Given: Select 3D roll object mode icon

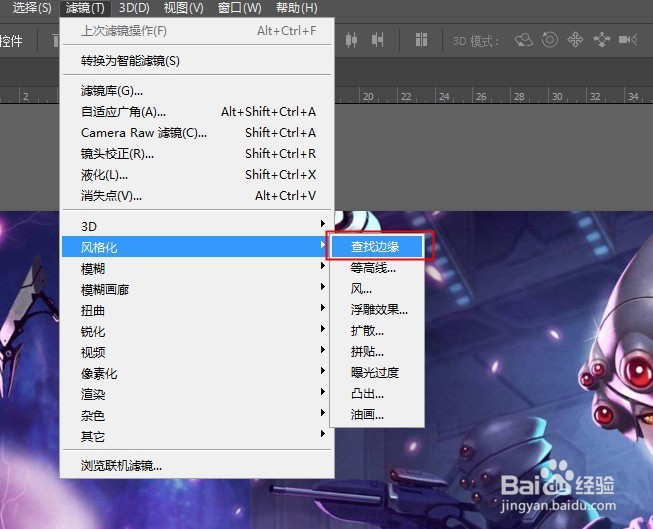Looking at the screenshot, I should tap(550, 40).
